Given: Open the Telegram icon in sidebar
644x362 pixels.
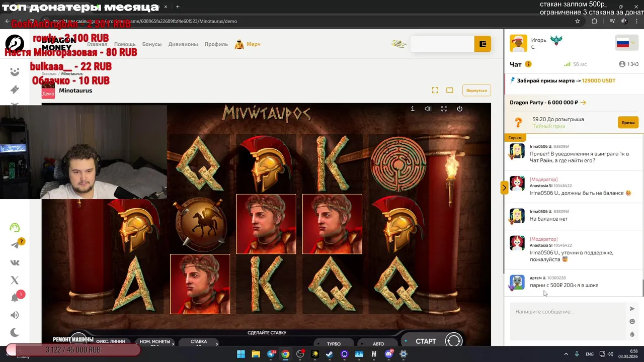Looking at the screenshot, I should click(x=15, y=245).
